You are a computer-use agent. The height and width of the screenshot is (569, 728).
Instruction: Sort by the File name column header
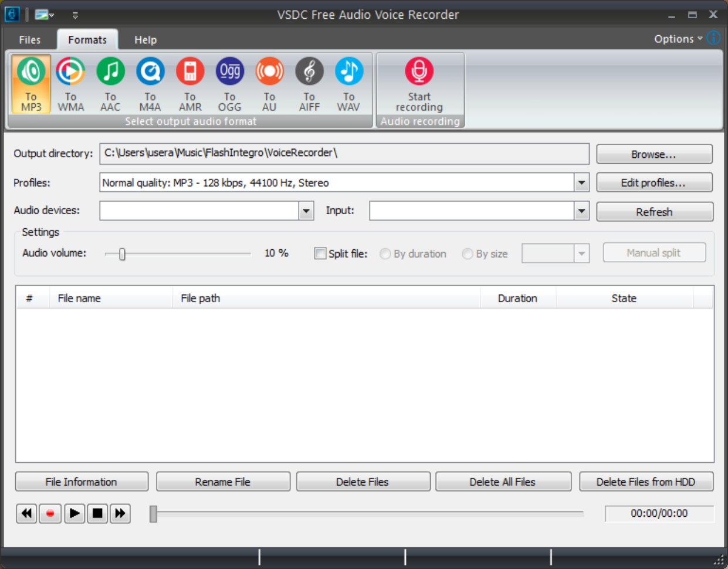[x=111, y=298]
